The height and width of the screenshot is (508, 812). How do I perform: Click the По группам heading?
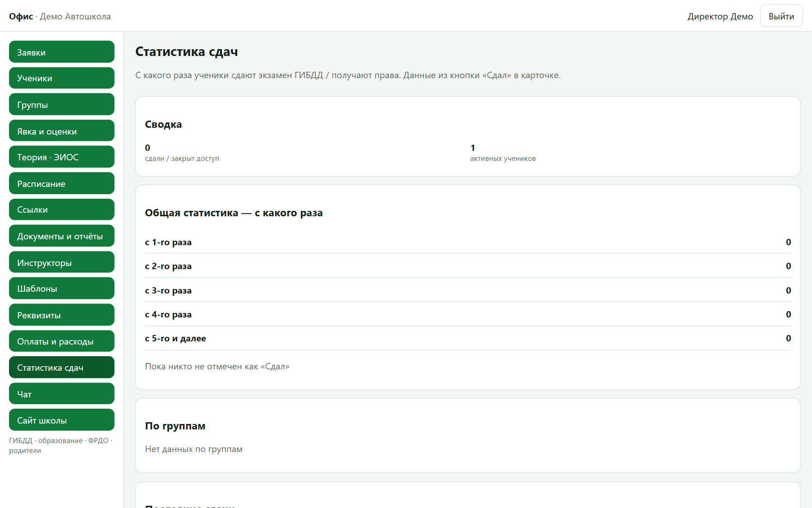point(175,426)
